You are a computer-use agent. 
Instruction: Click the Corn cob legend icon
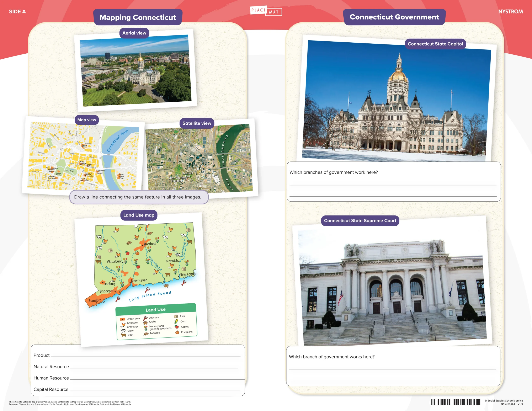(176, 322)
